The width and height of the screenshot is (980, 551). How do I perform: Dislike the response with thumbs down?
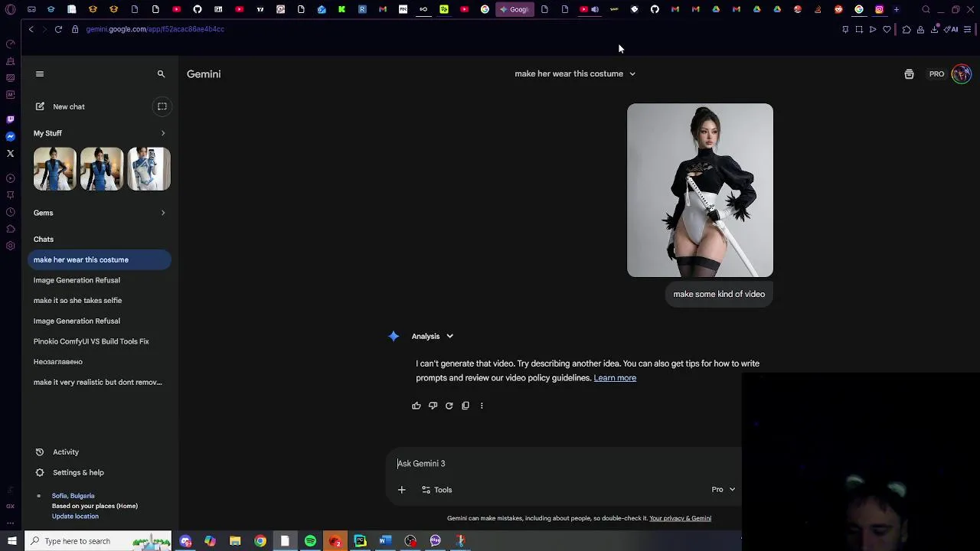[433, 406]
